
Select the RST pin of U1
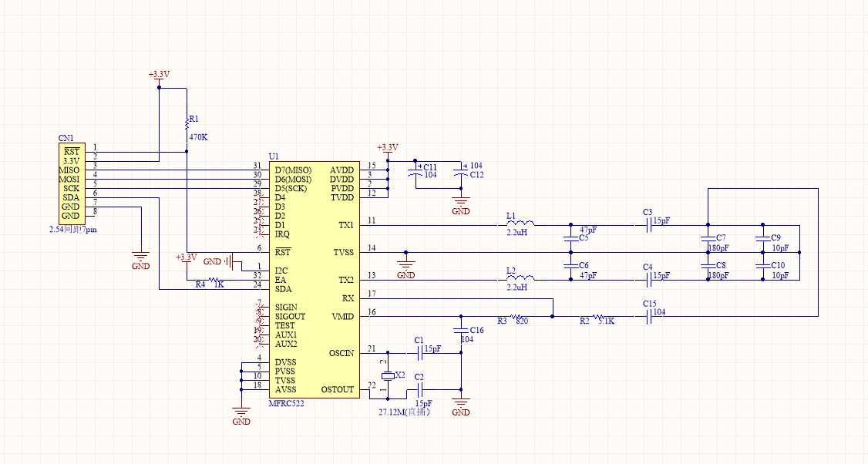coord(283,251)
